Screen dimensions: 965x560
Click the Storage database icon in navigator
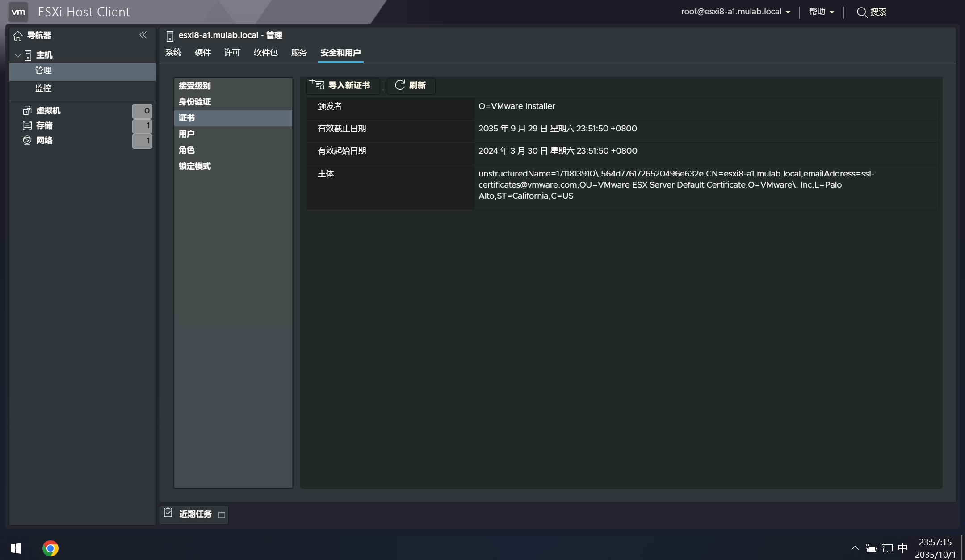click(x=27, y=125)
